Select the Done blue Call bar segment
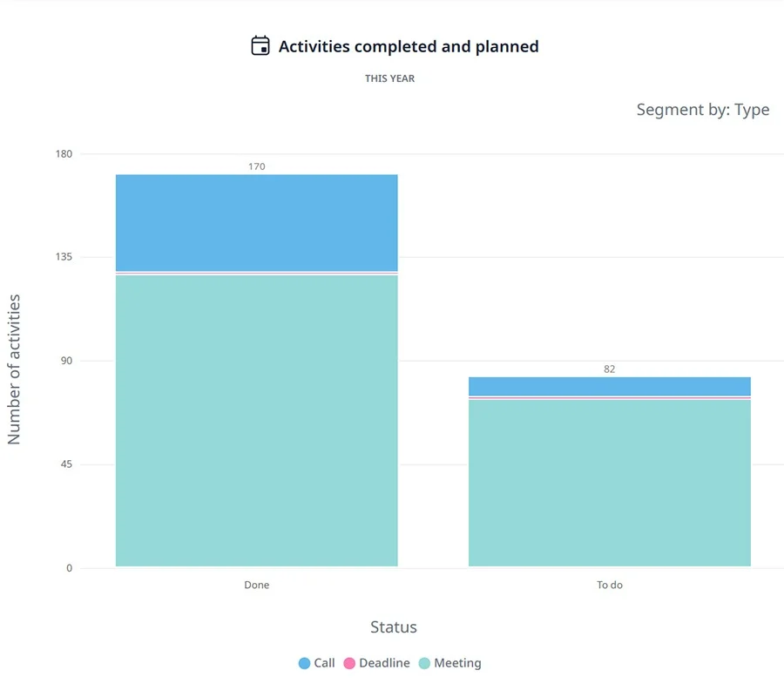Image resolution: width=784 pixels, height=684 pixels. pos(256,223)
